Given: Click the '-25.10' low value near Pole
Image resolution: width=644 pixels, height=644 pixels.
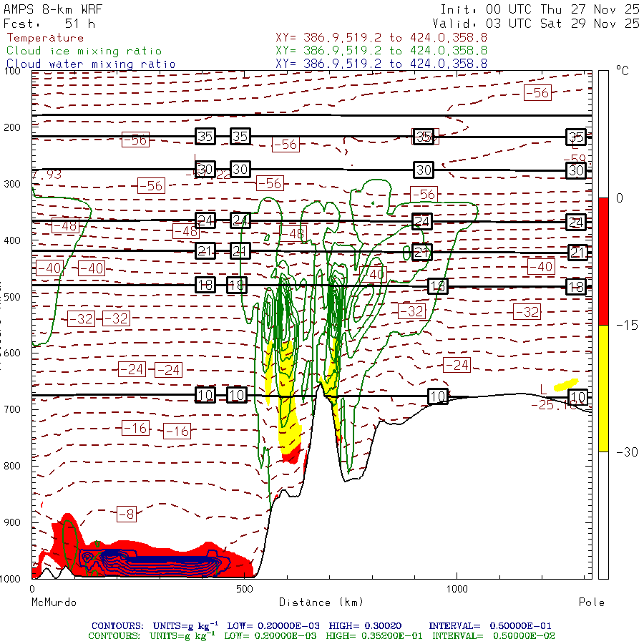Looking at the screenshot, I should (x=554, y=406).
